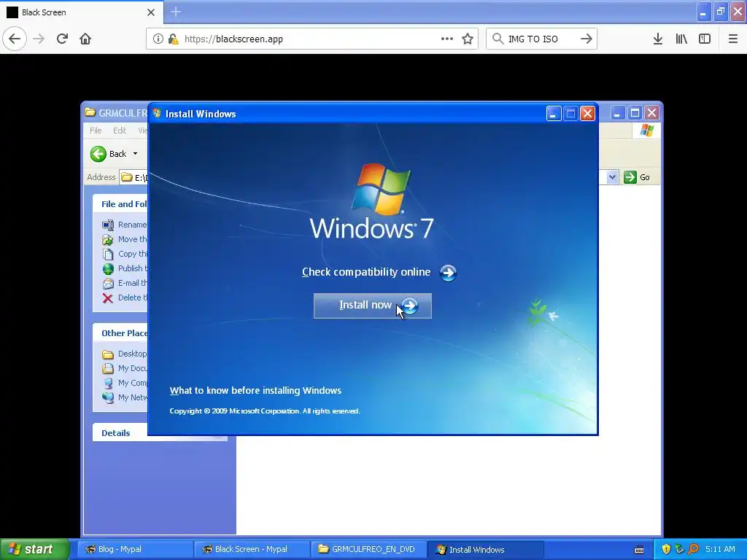The height and width of the screenshot is (560, 747).
Task: Collapse the Other Places header
Action: (x=120, y=332)
